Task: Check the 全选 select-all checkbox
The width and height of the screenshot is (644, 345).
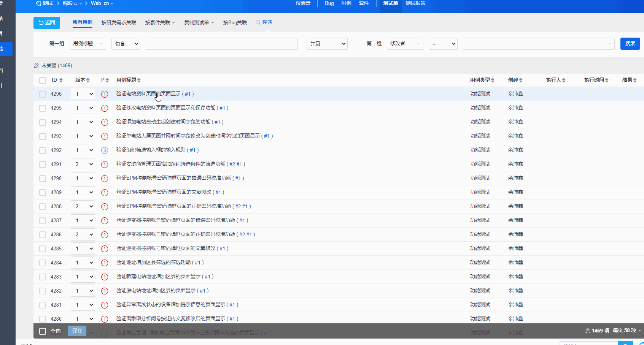Action: pos(43,331)
